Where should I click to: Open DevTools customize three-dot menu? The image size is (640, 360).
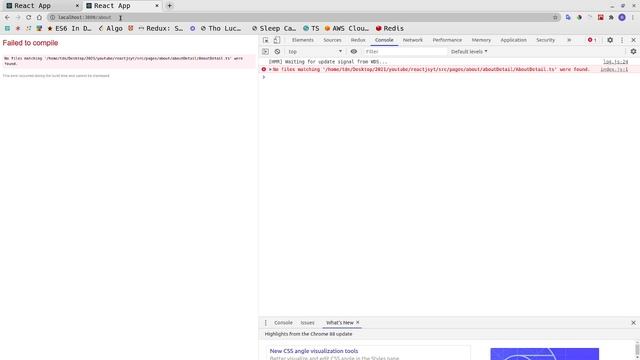622,40
